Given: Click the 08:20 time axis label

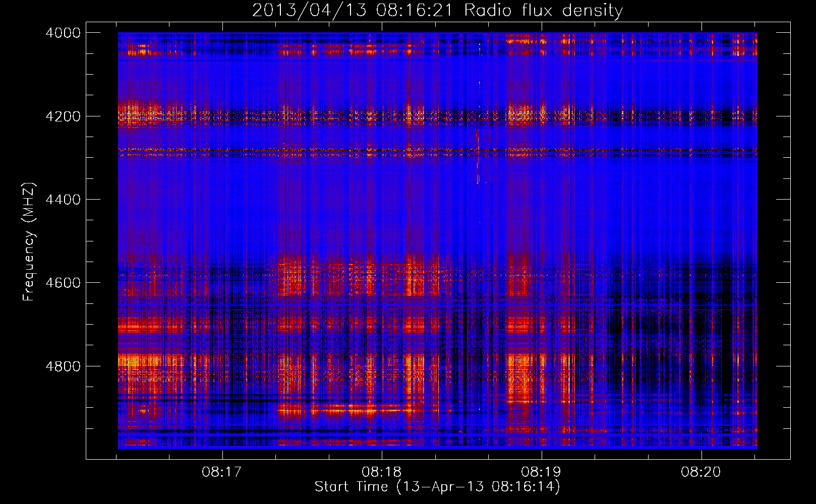Looking at the screenshot, I should pyautogui.click(x=701, y=472).
